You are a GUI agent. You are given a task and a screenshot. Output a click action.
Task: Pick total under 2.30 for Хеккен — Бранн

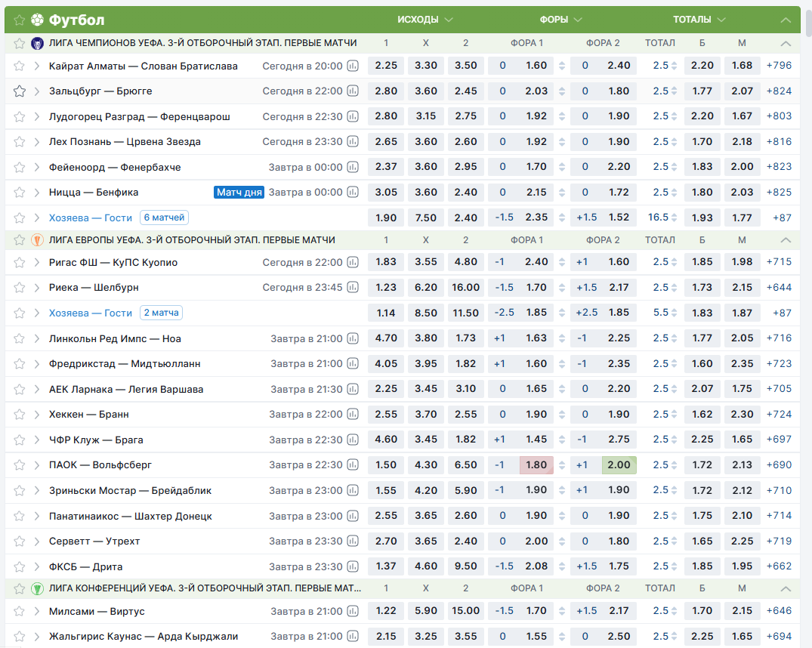742,415
